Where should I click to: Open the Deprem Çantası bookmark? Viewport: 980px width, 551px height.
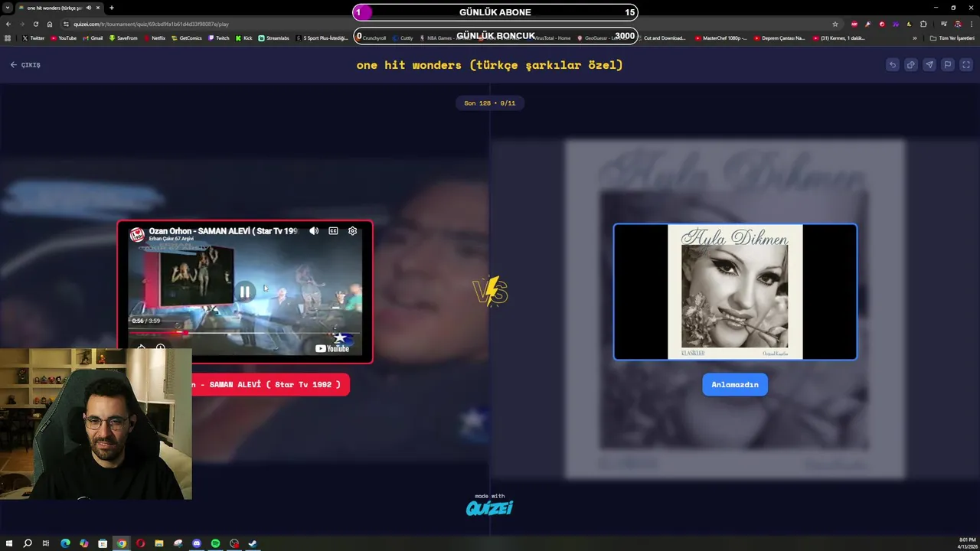tap(779, 37)
